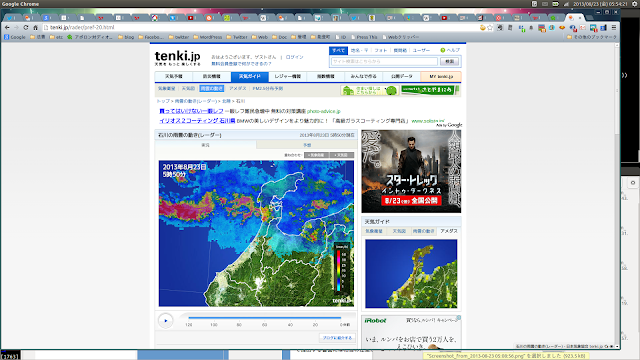Toggle the +気象衛星 overlay button

(x=316, y=155)
